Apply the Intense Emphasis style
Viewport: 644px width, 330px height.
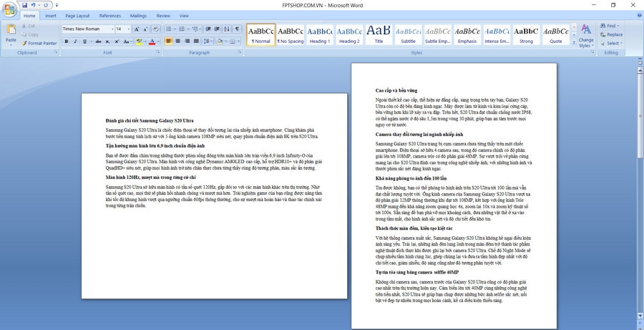[x=497, y=34]
